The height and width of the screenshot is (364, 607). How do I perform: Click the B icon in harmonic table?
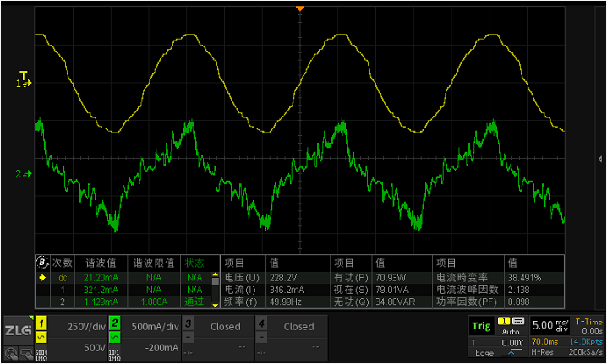pos(42,263)
